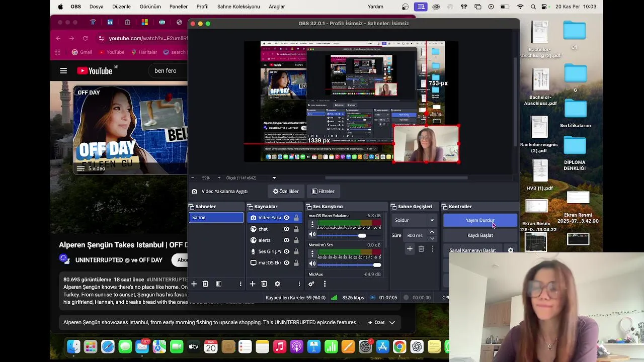
Task: Open the Ses Karıştırıcı three-dot menu
Action: tap(325, 284)
